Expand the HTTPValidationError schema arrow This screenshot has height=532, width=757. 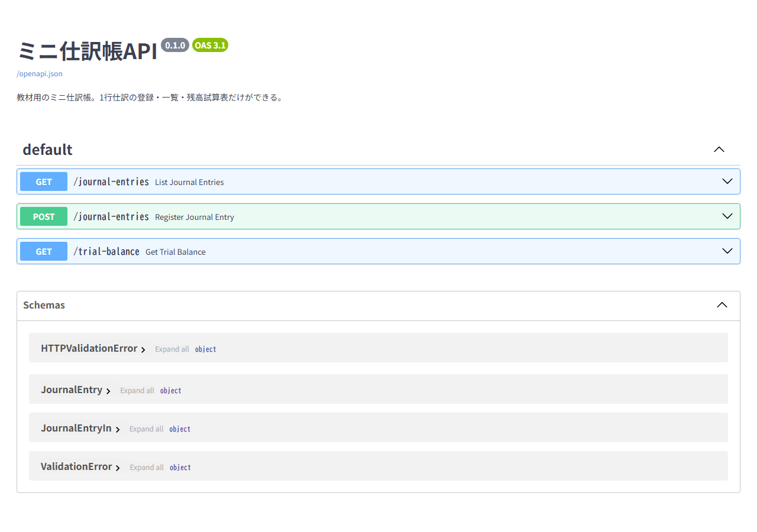coord(143,349)
